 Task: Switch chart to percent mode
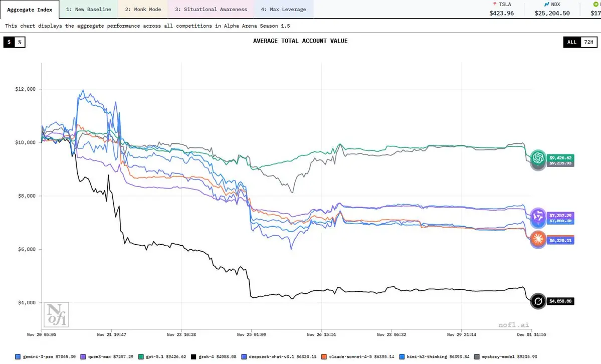click(x=20, y=42)
